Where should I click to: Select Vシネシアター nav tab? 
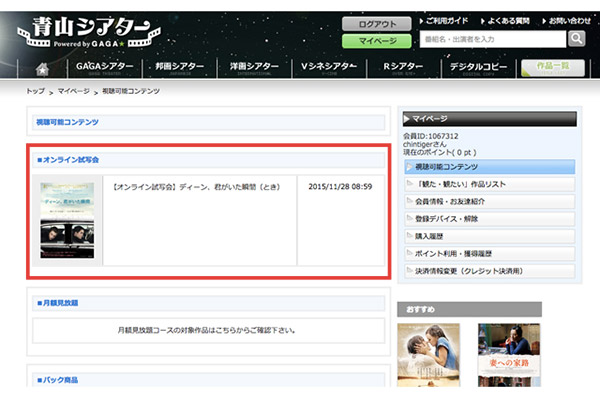pyautogui.click(x=329, y=68)
